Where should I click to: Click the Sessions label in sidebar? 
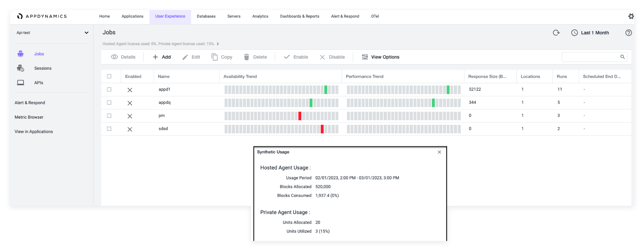coord(43,68)
